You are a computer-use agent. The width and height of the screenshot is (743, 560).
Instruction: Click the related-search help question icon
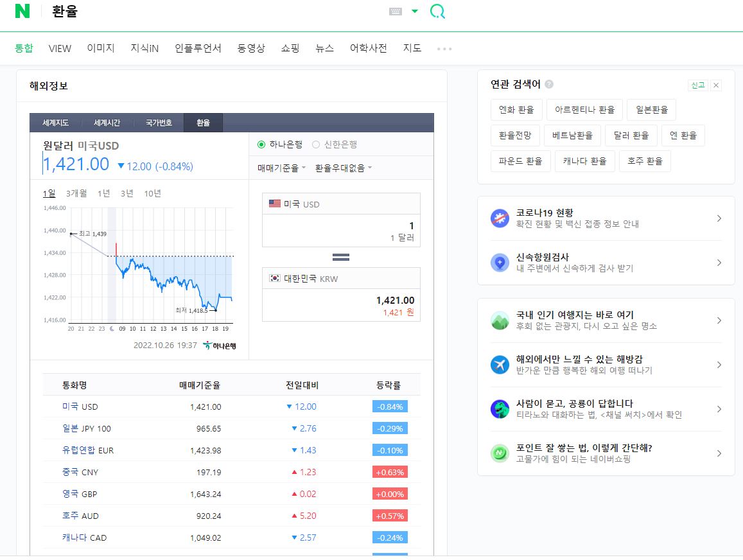coord(549,84)
